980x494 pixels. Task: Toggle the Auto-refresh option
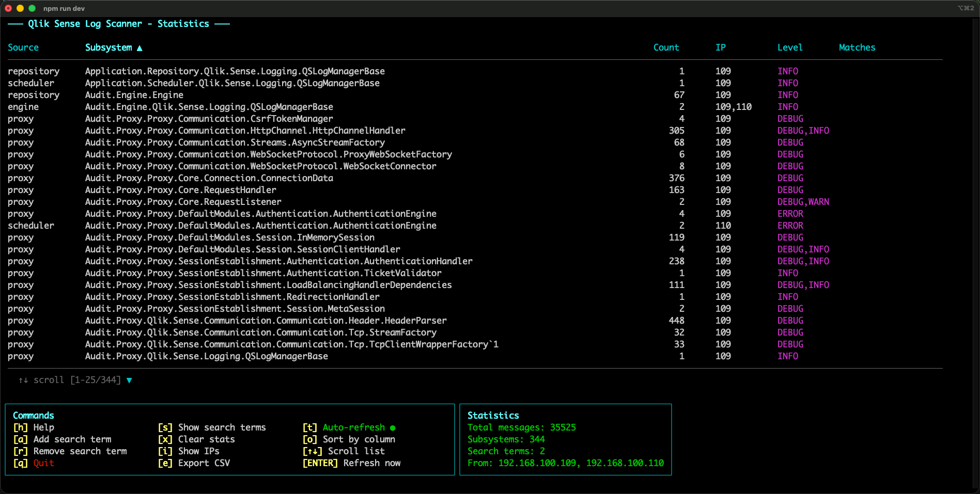point(353,427)
